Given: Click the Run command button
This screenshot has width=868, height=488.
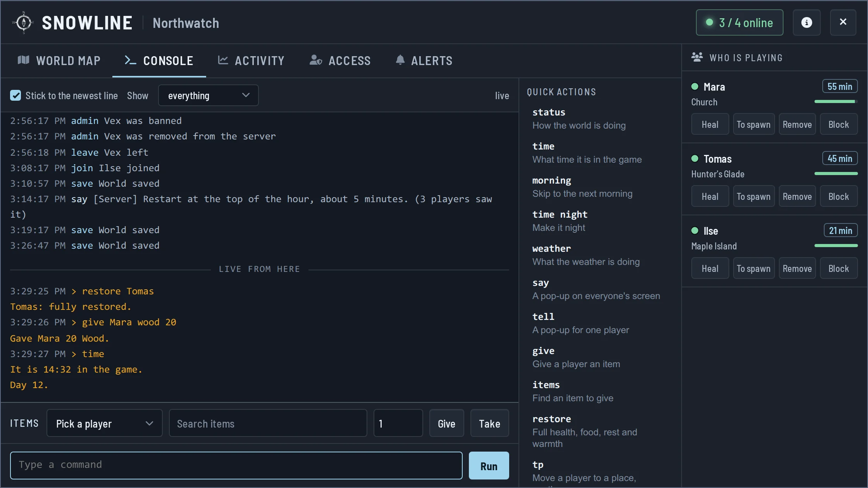Looking at the screenshot, I should coord(489,466).
